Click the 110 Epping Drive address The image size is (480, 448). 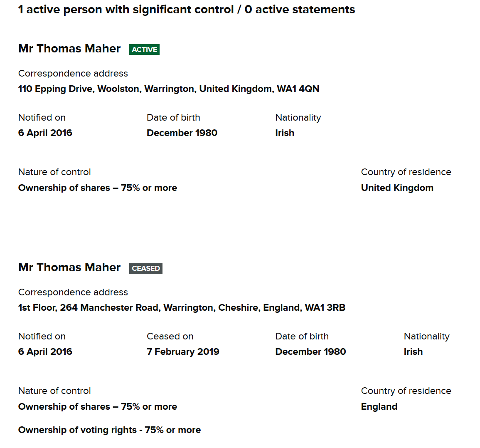click(168, 89)
